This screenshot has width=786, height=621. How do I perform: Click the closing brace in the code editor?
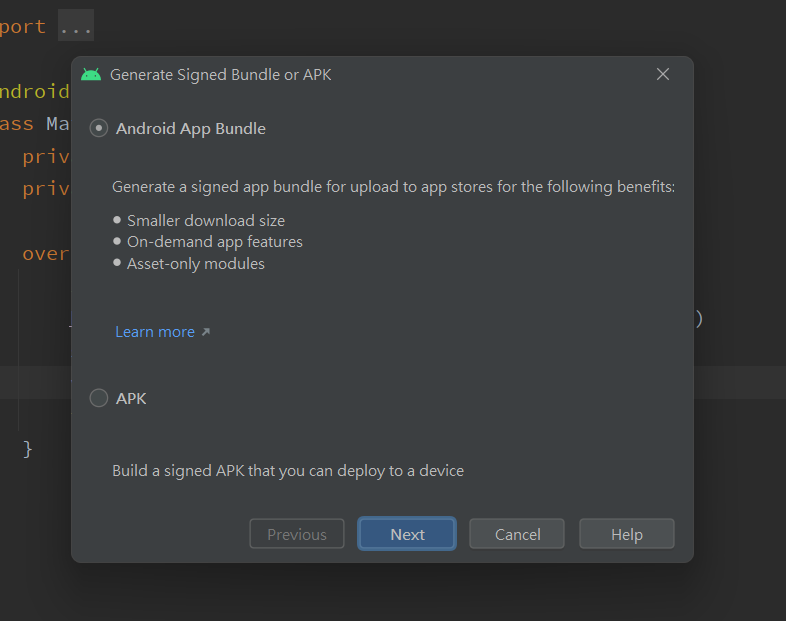coord(28,449)
